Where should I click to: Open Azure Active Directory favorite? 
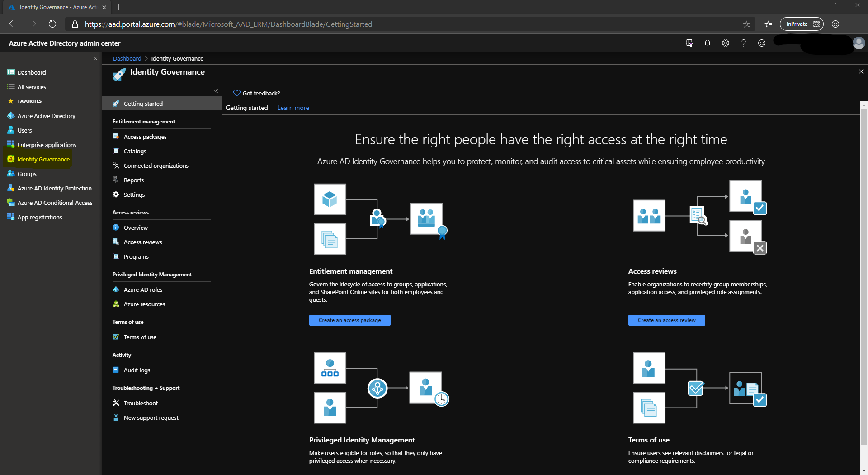[x=41, y=116]
